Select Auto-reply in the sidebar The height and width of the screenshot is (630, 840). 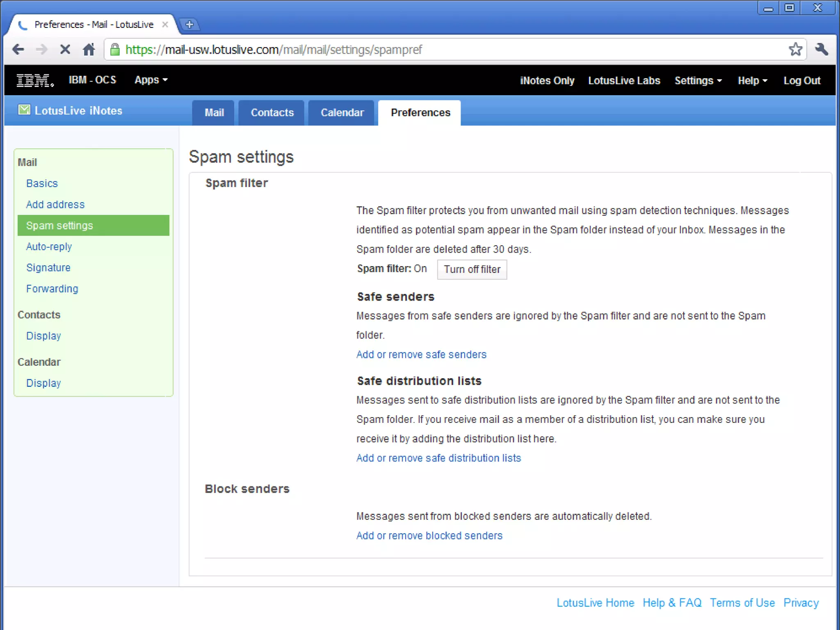(49, 247)
